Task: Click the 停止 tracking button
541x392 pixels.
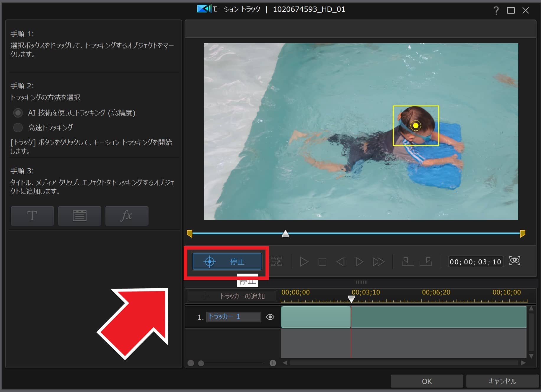Action: click(227, 261)
